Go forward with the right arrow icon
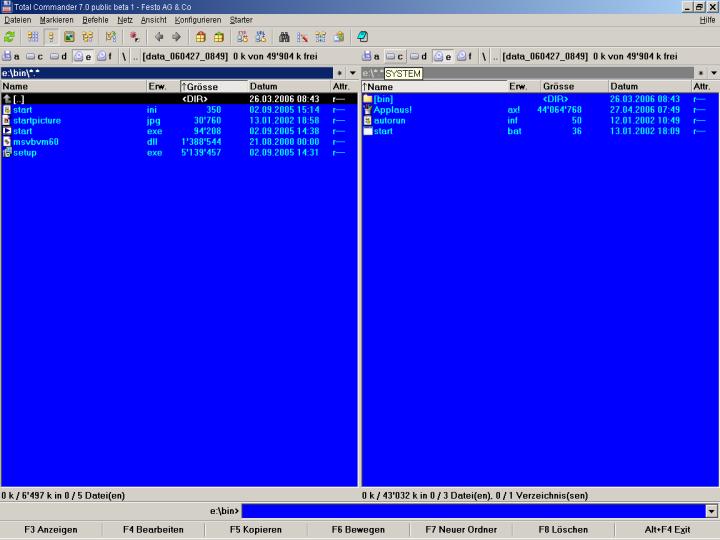 point(176,37)
